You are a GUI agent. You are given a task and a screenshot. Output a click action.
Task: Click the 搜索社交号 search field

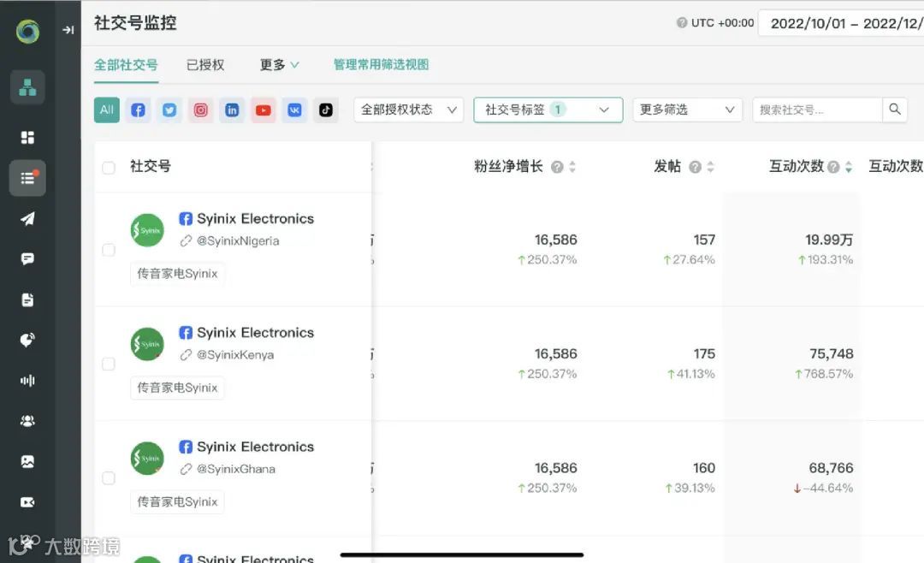pyautogui.click(x=817, y=110)
